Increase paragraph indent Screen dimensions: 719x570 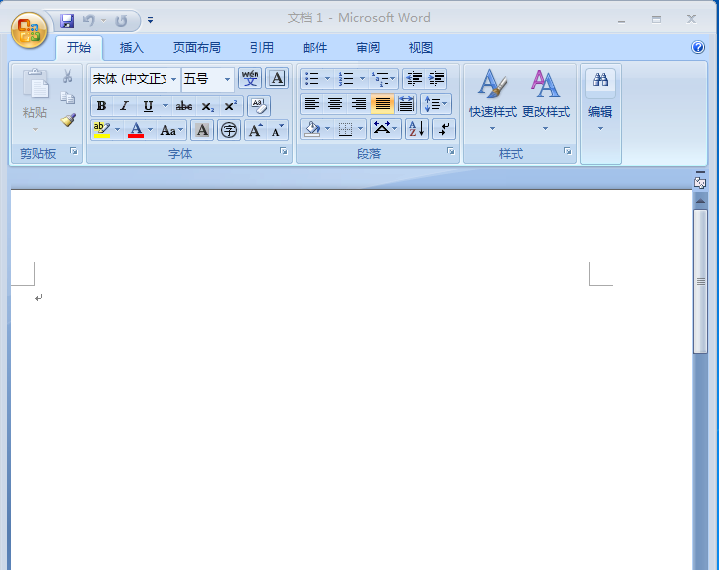click(x=436, y=79)
